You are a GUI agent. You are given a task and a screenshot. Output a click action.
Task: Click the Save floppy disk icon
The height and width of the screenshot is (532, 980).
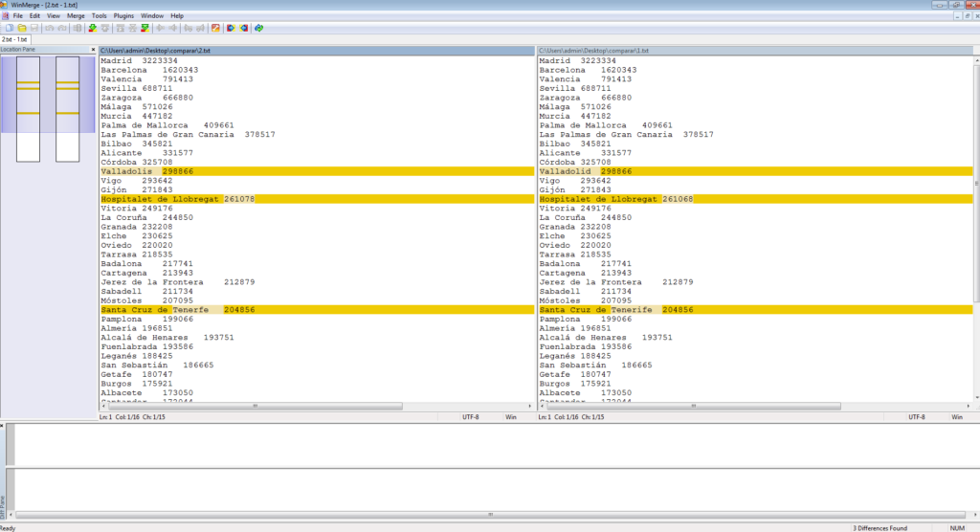(x=34, y=28)
